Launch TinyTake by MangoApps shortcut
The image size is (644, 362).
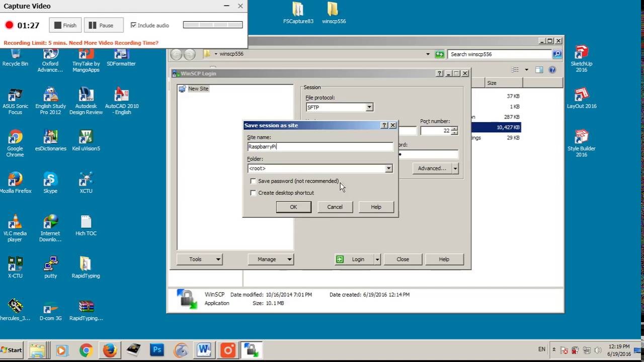(86, 60)
